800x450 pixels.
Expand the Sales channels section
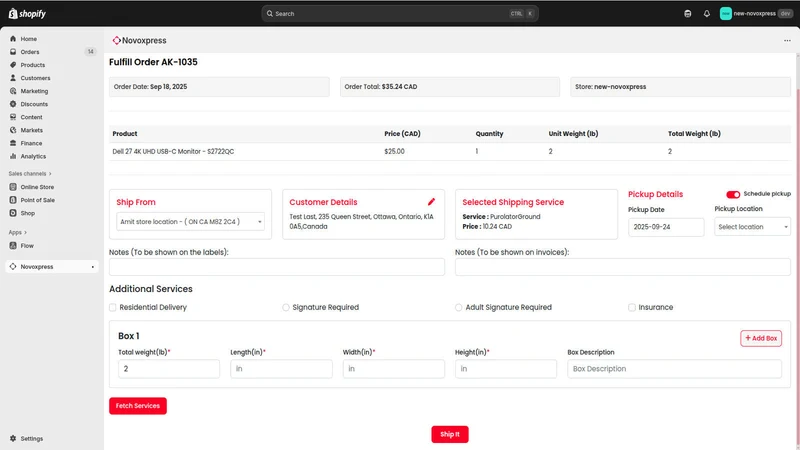(x=30, y=173)
